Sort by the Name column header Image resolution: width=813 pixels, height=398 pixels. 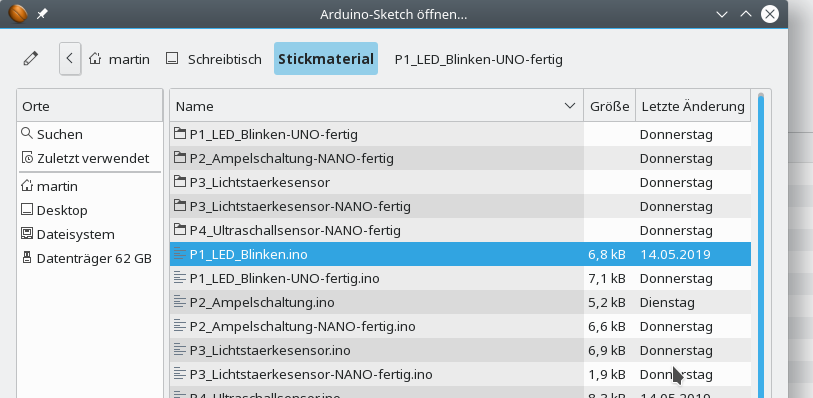click(x=376, y=106)
